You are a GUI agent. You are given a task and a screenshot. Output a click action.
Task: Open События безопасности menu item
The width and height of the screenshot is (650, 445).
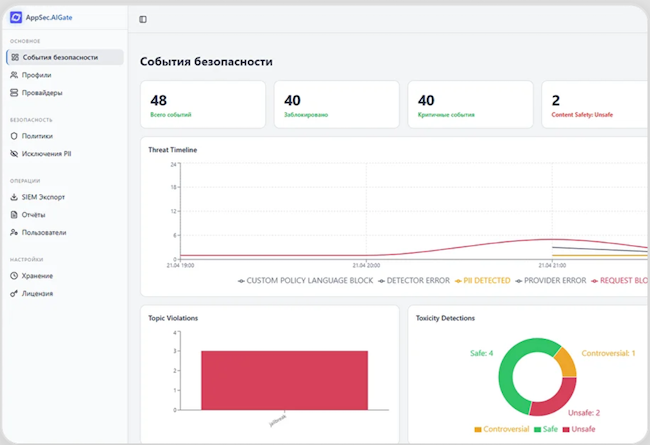pos(65,57)
